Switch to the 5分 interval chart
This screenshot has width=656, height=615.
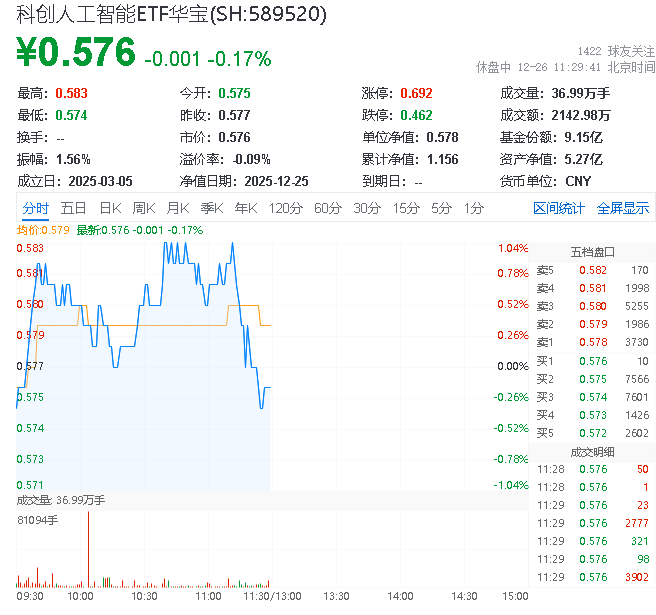(441, 208)
